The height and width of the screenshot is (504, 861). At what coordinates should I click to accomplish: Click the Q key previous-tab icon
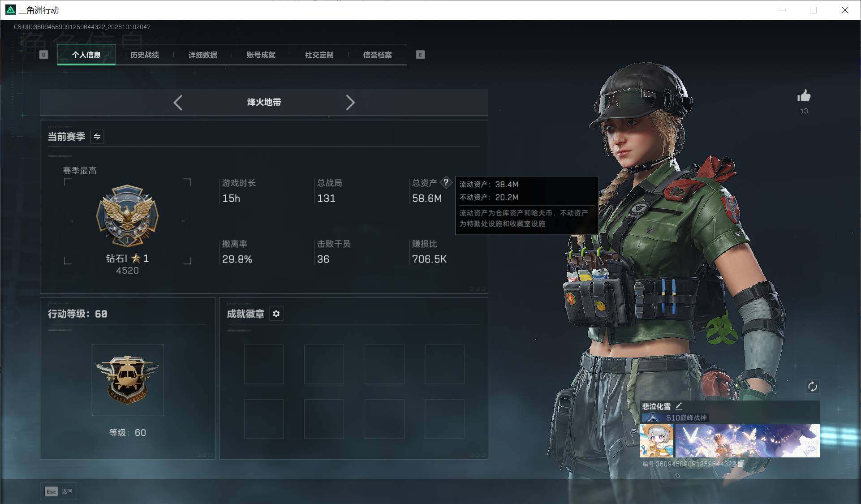pos(43,55)
